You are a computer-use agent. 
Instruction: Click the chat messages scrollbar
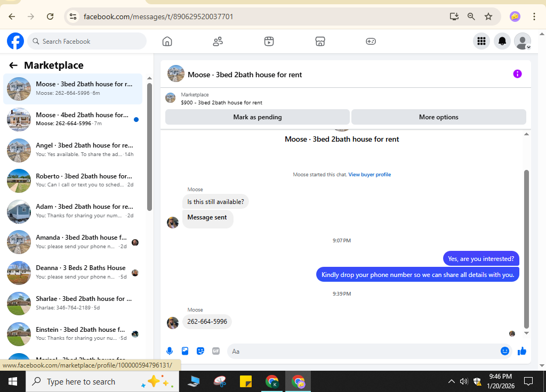point(526,249)
